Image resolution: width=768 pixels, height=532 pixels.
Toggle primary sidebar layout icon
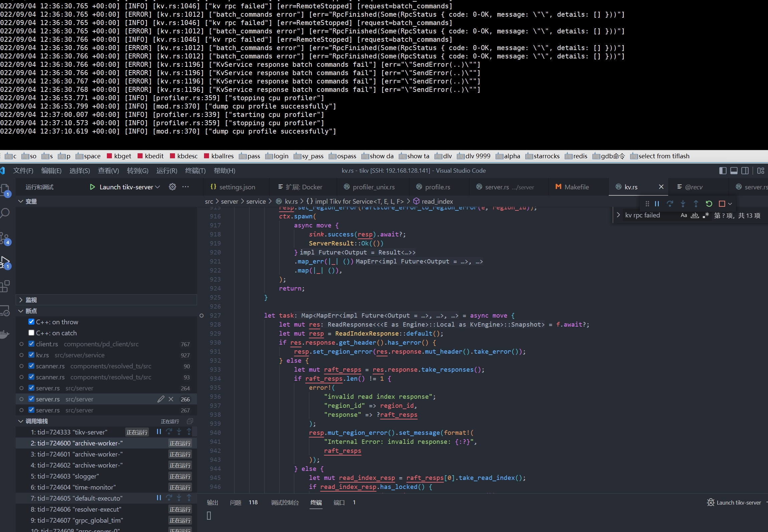[723, 171]
